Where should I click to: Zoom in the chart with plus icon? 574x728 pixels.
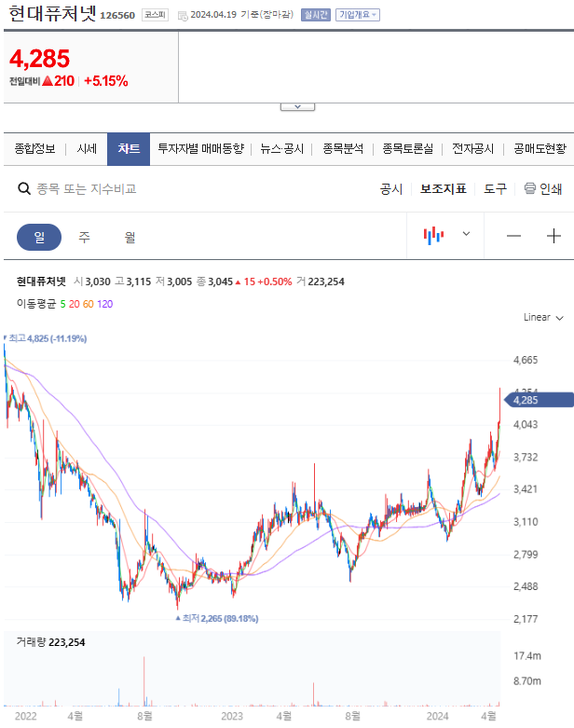tap(553, 236)
